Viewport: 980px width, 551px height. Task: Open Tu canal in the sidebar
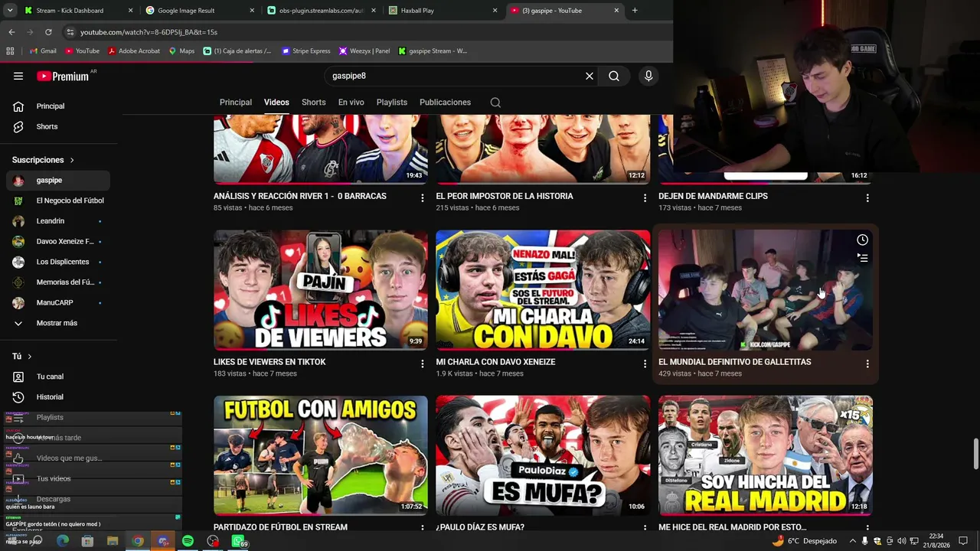click(x=58, y=377)
